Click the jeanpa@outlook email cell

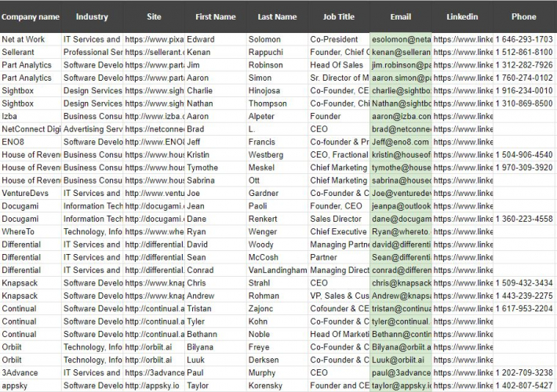(x=401, y=206)
